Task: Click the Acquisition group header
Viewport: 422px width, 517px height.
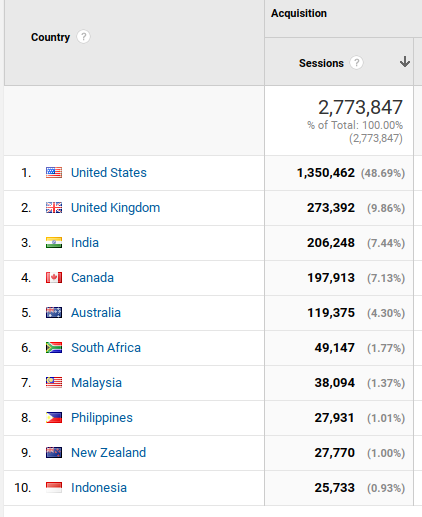Action: pos(299,13)
